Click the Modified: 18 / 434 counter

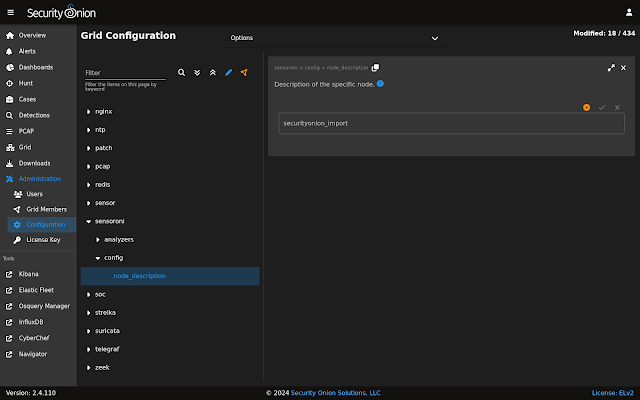point(604,33)
